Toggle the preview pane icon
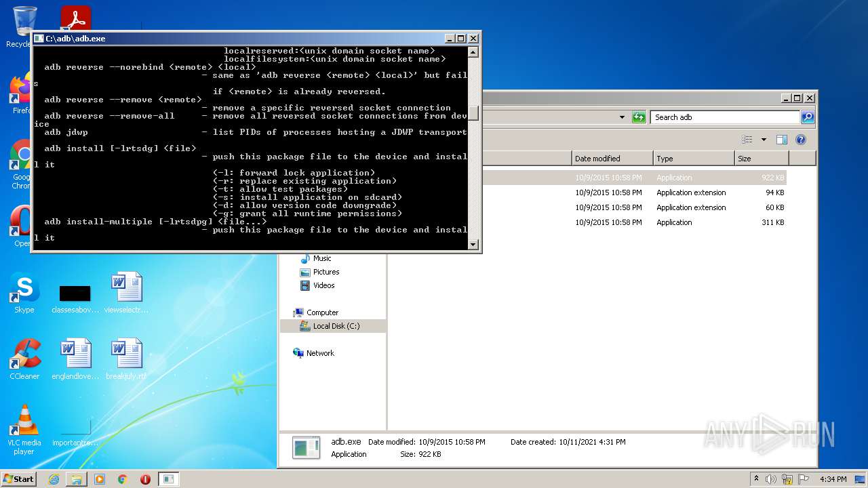Image resolution: width=868 pixels, height=488 pixels. tap(782, 140)
